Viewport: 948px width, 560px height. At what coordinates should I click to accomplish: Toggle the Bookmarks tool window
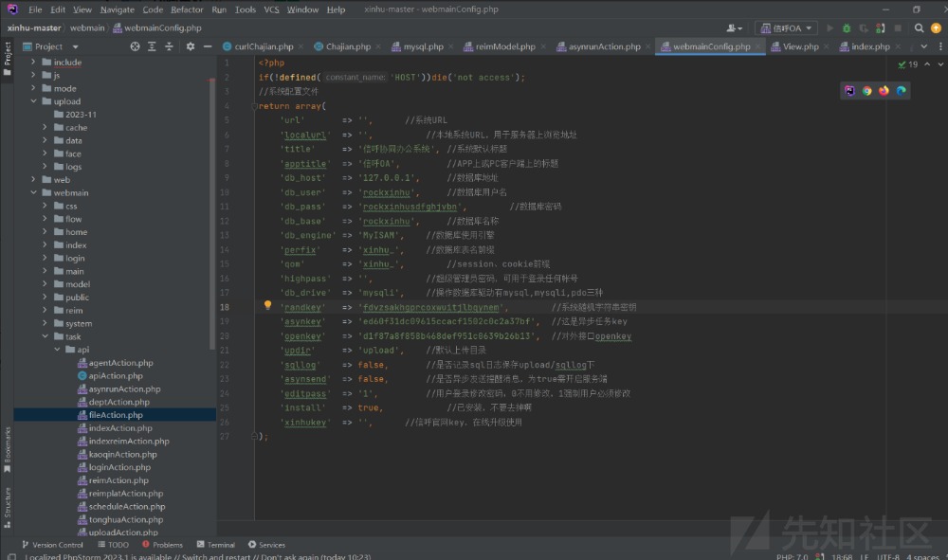pos(7,448)
